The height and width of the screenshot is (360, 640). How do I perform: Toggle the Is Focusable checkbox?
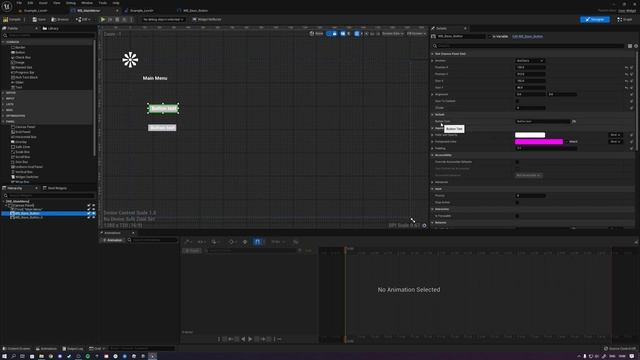517,216
